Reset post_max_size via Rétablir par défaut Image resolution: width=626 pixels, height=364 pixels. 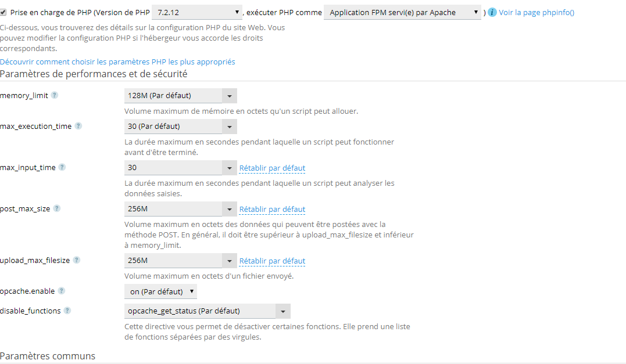pyautogui.click(x=272, y=210)
